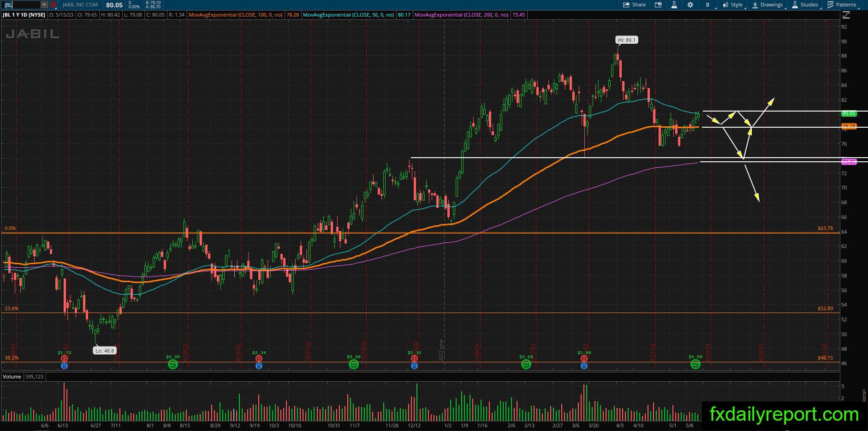Open the Studies dropdown menu
The image size is (868, 431).
click(x=806, y=5)
